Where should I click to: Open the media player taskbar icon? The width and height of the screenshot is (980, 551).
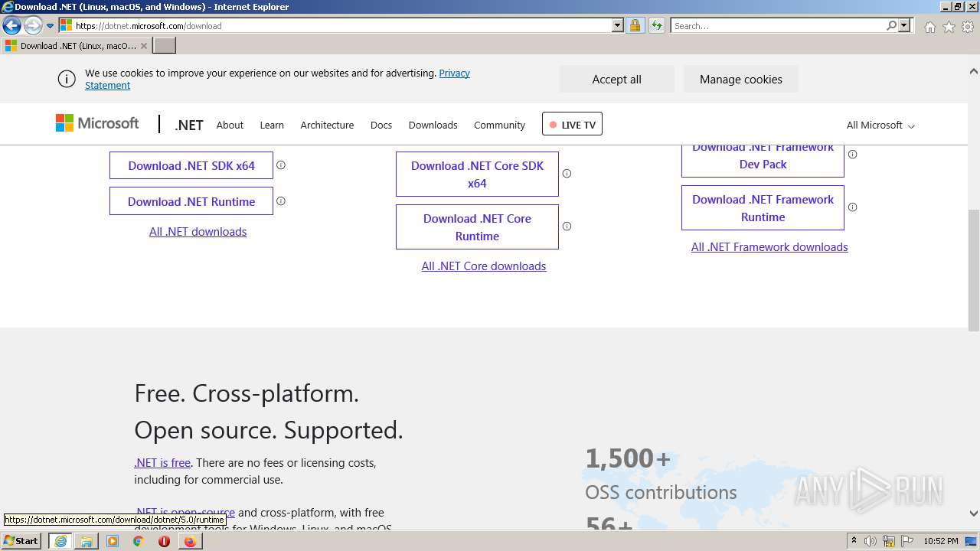pos(113,541)
